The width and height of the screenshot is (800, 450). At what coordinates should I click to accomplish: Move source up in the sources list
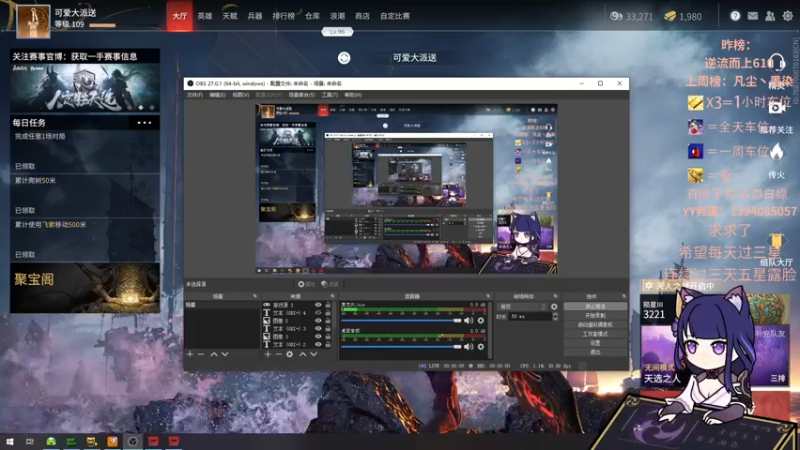click(x=303, y=354)
